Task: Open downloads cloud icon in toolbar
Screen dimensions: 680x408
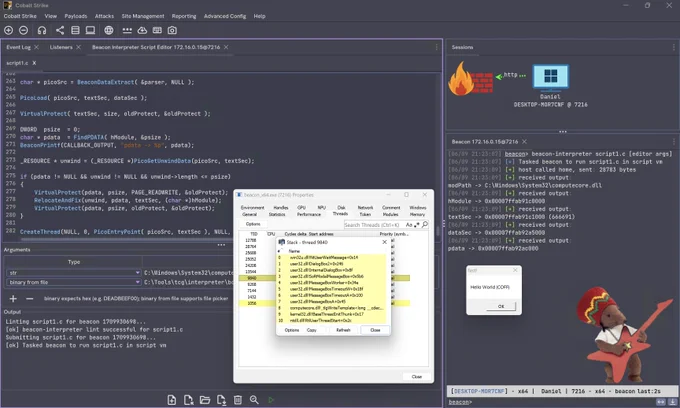Action: [142, 30]
